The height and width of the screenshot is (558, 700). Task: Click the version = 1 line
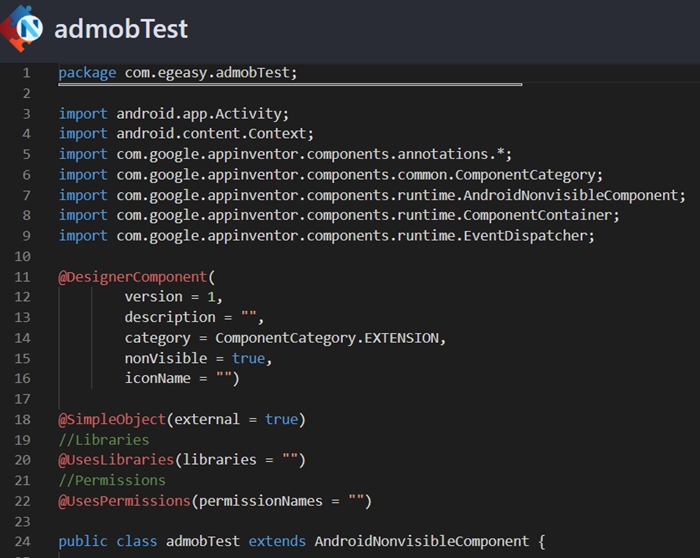pyautogui.click(x=173, y=297)
